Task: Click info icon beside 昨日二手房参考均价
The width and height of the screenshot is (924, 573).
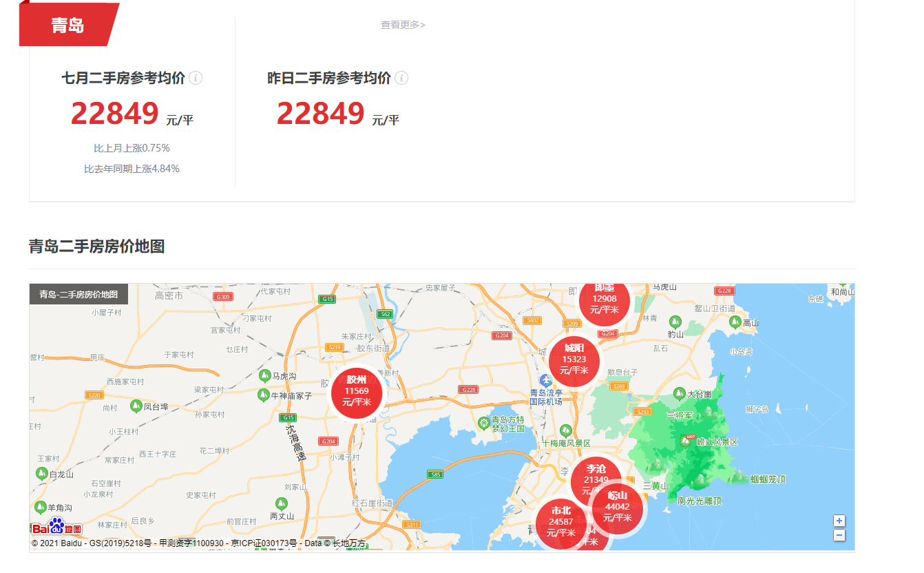Action: click(x=401, y=78)
